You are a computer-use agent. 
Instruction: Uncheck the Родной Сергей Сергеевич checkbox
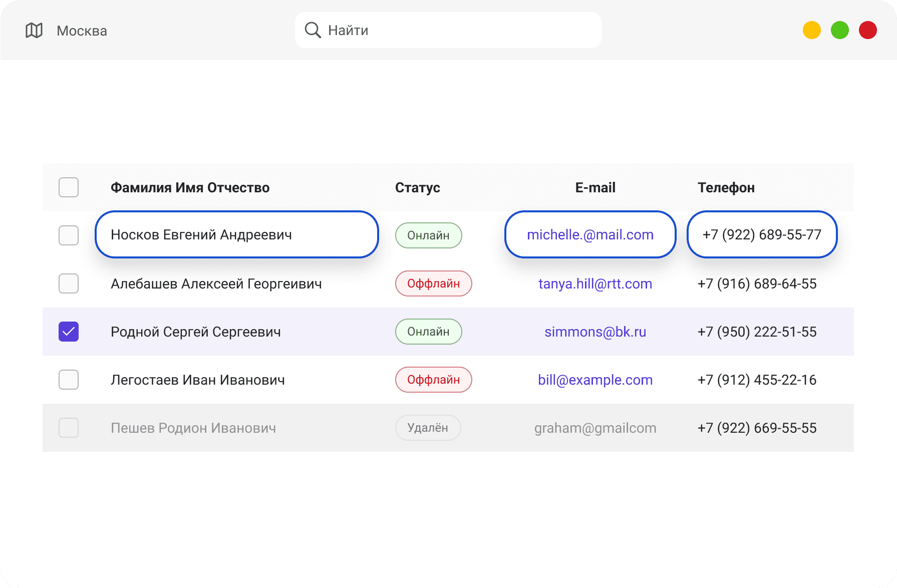point(69,332)
